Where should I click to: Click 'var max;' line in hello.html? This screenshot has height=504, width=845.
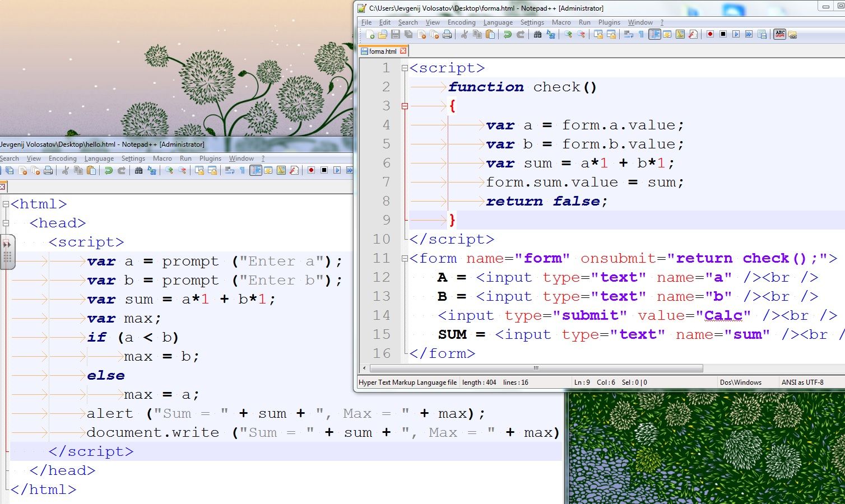pyautogui.click(x=124, y=318)
